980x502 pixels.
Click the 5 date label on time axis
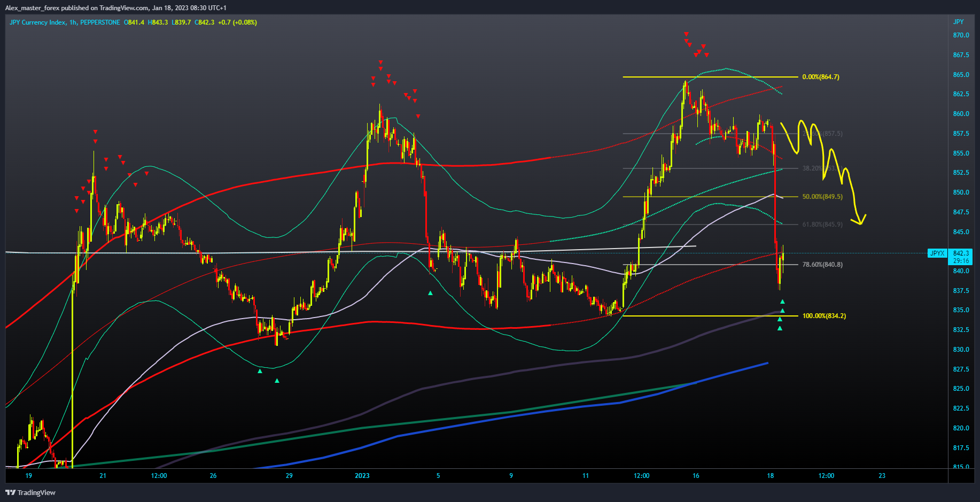click(438, 476)
